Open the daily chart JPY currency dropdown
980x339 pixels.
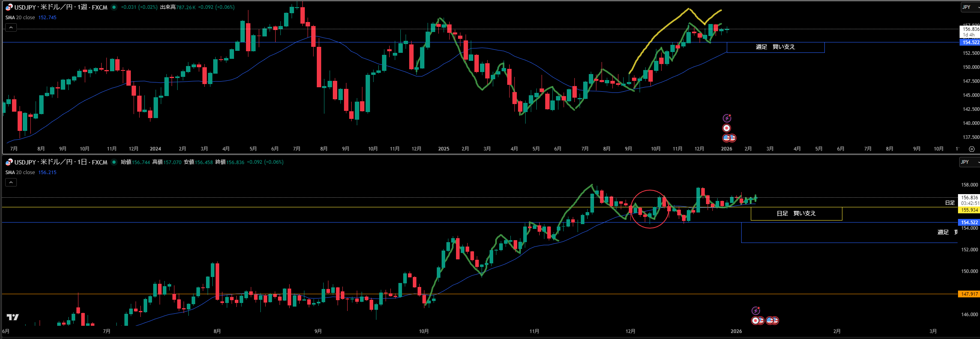point(969,162)
